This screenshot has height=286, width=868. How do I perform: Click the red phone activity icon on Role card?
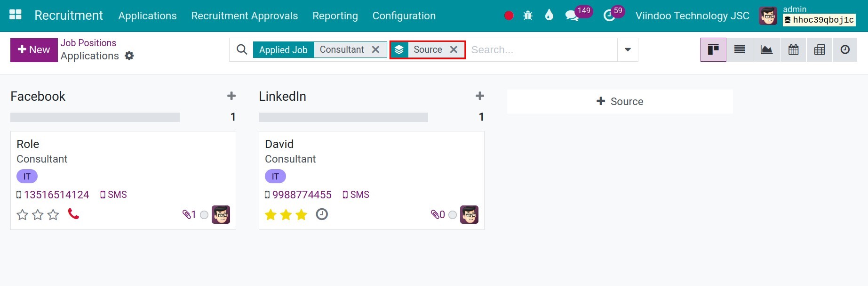click(x=73, y=214)
